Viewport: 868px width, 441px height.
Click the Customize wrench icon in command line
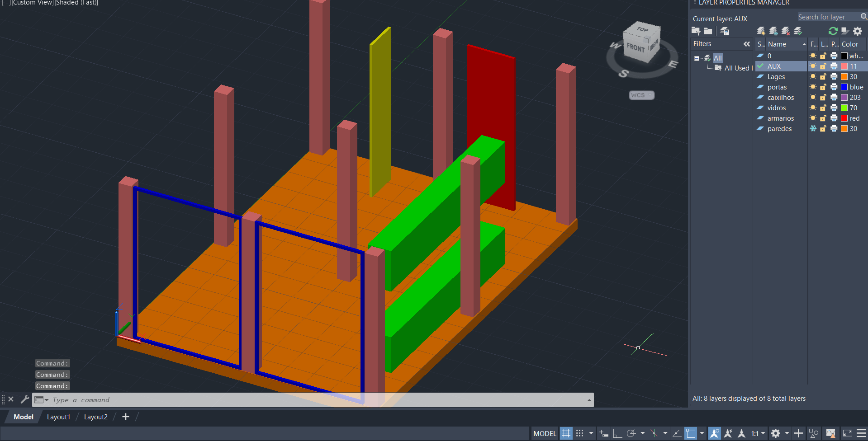25,399
